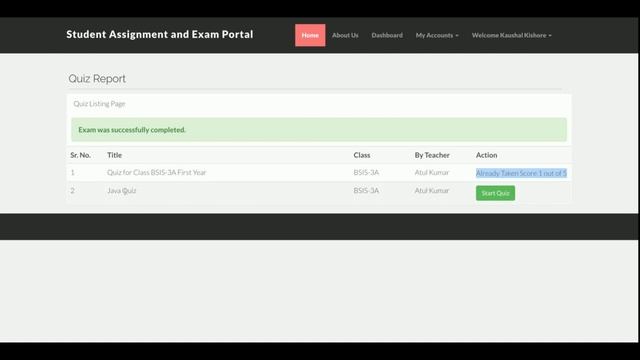Click the By Teacher column header

(432, 155)
